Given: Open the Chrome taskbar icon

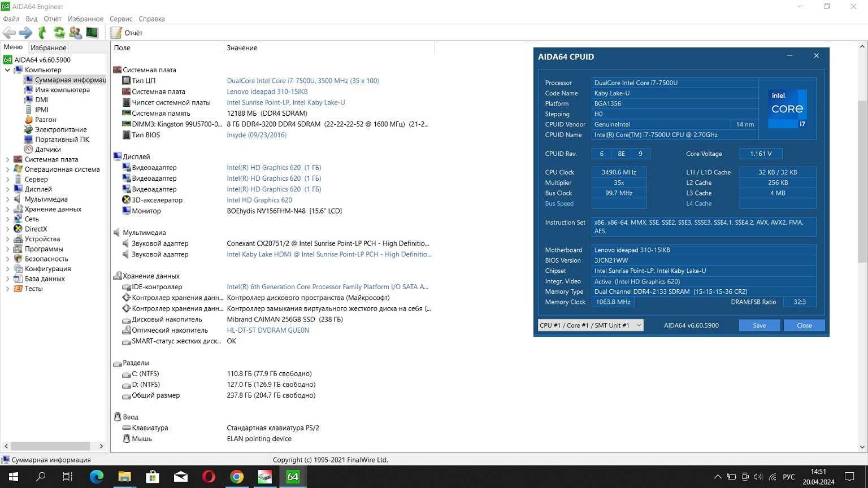Looking at the screenshot, I should point(237,477).
